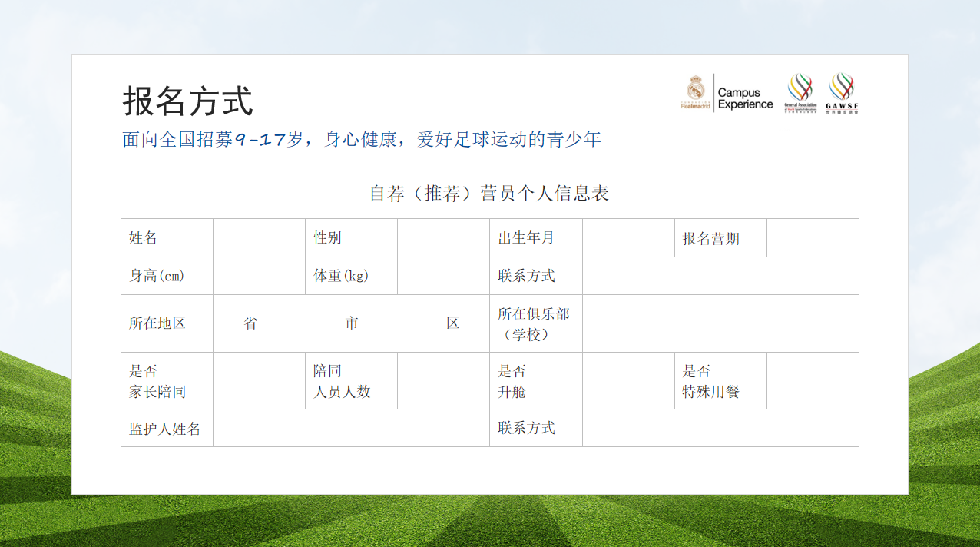Click the Real Madrid crest logo
This screenshot has width=980, height=547.
695,91
